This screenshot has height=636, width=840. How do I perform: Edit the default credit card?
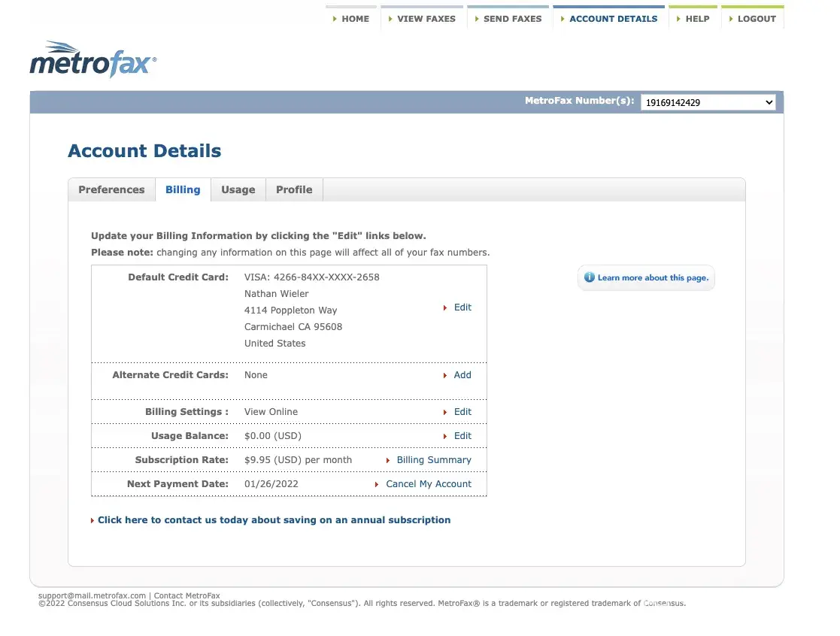(x=462, y=307)
